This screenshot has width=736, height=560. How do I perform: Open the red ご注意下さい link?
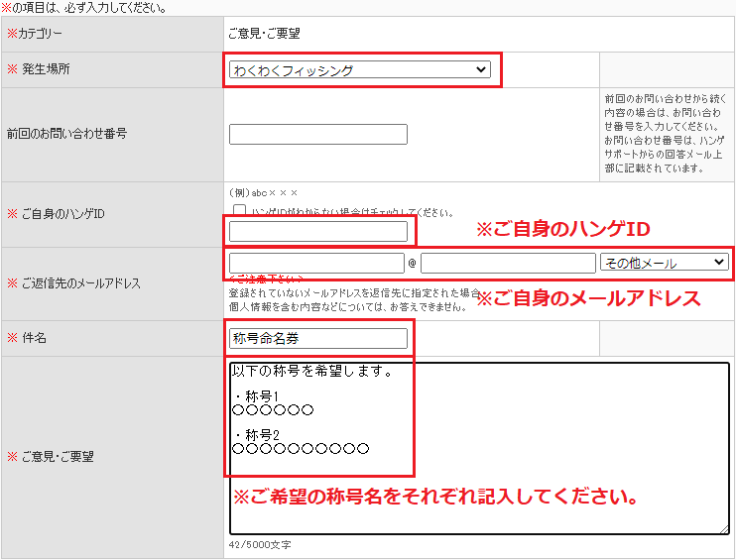pyautogui.click(x=266, y=280)
